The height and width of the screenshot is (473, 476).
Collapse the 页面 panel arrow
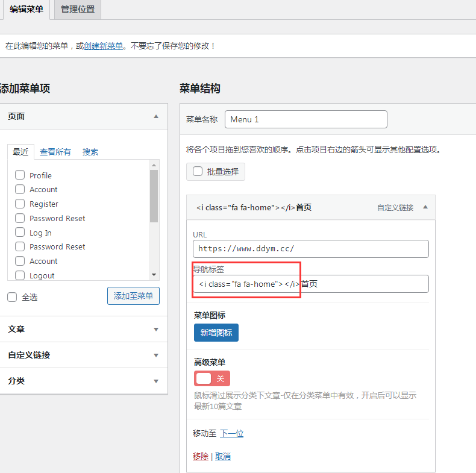tap(156, 116)
